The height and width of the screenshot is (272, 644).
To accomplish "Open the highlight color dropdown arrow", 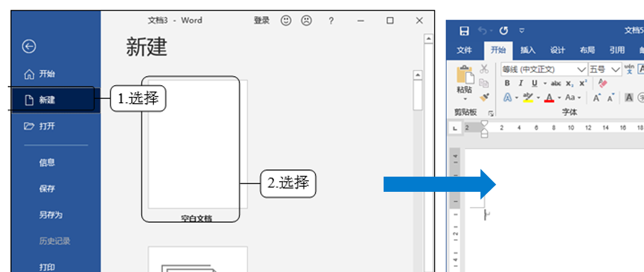I will [x=538, y=98].
